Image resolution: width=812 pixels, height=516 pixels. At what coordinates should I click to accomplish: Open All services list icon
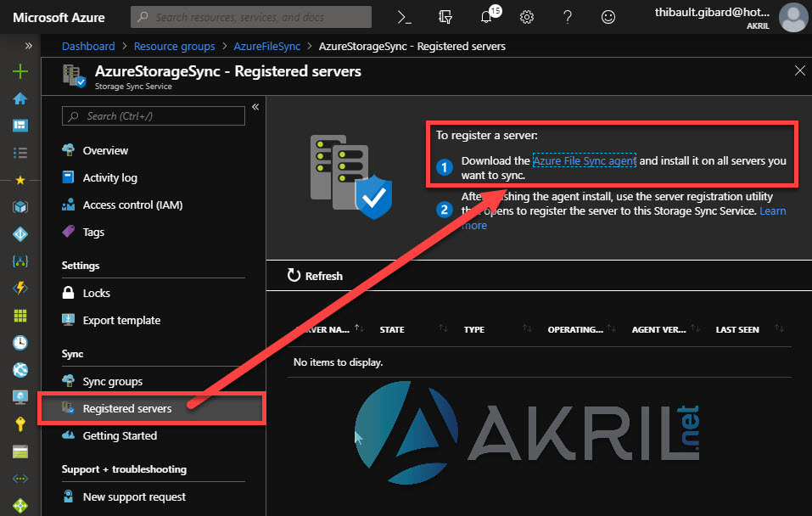(20, 153)
